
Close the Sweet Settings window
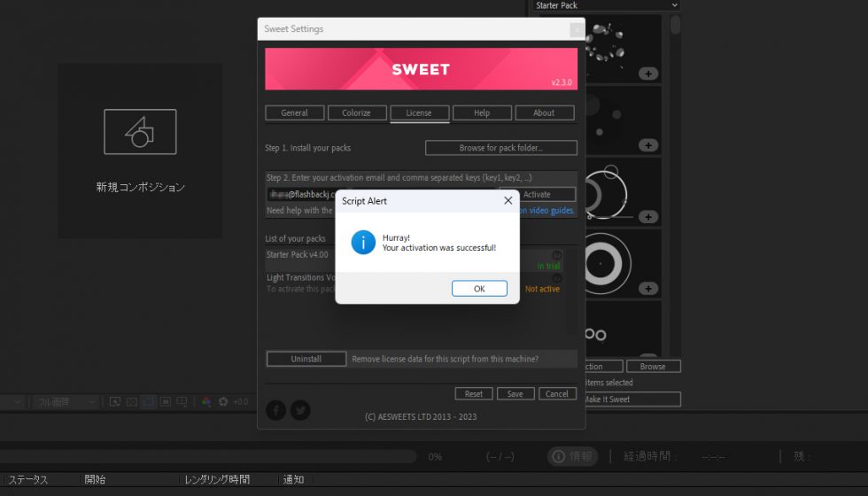(x=577, y=29)
